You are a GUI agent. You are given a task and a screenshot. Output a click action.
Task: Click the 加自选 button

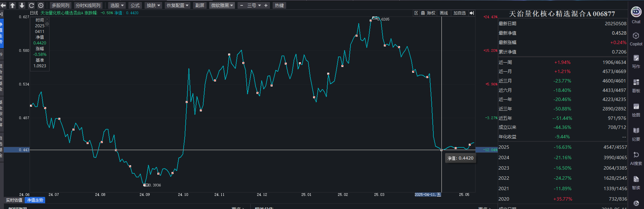click(x=459, y=13)
